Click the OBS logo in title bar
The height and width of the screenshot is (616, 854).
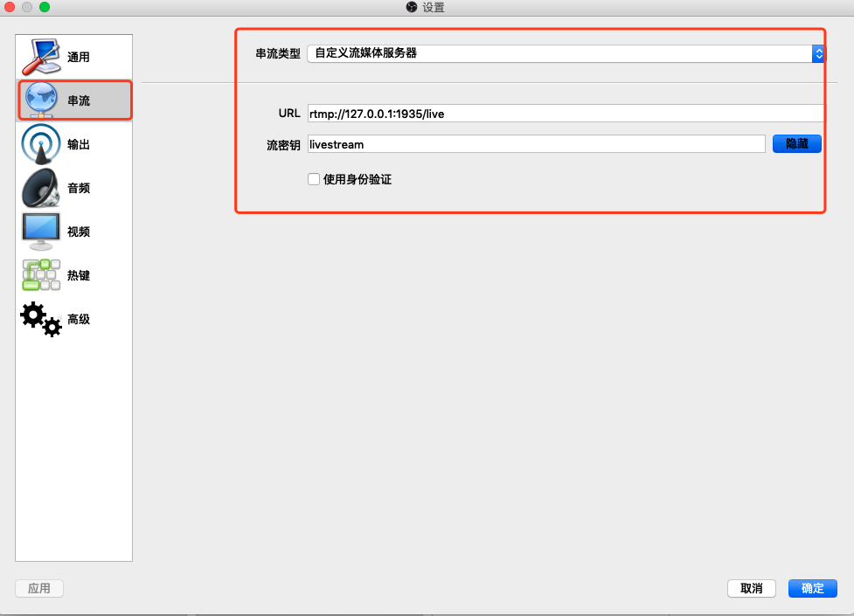[x=412, y=7]
